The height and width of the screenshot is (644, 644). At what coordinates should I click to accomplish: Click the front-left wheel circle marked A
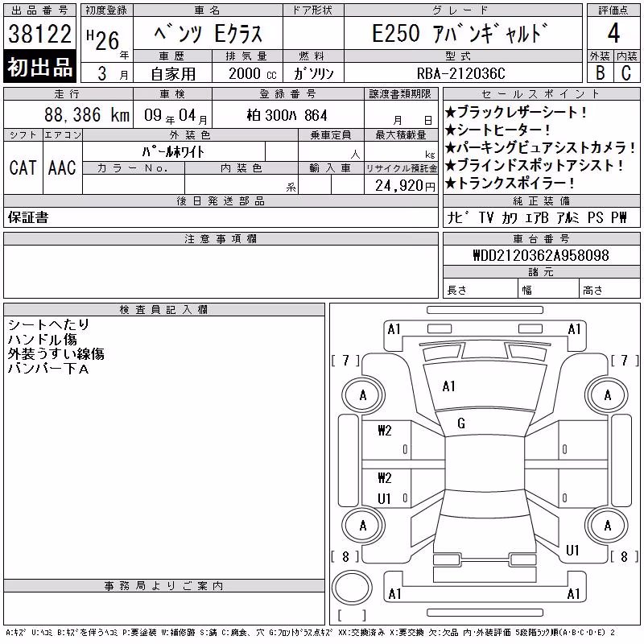pyautogui.click(x=363, y=395)
